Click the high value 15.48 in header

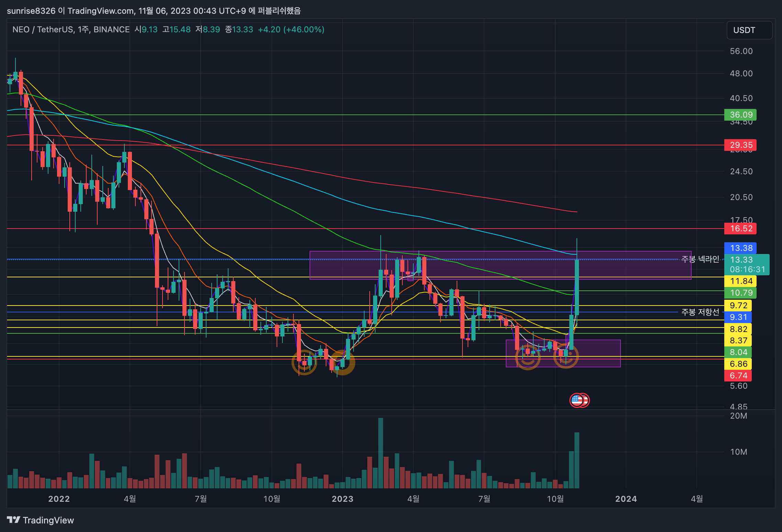coord(181,30)
